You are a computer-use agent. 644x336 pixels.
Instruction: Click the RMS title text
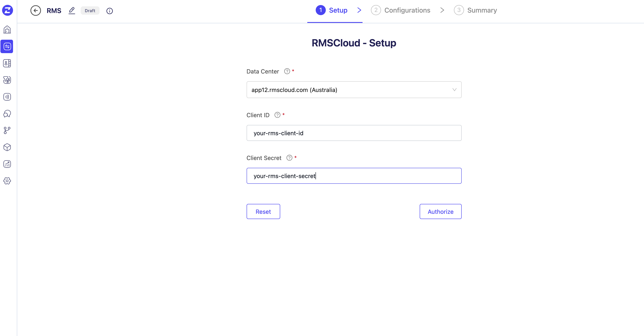(x=54, y=10)
